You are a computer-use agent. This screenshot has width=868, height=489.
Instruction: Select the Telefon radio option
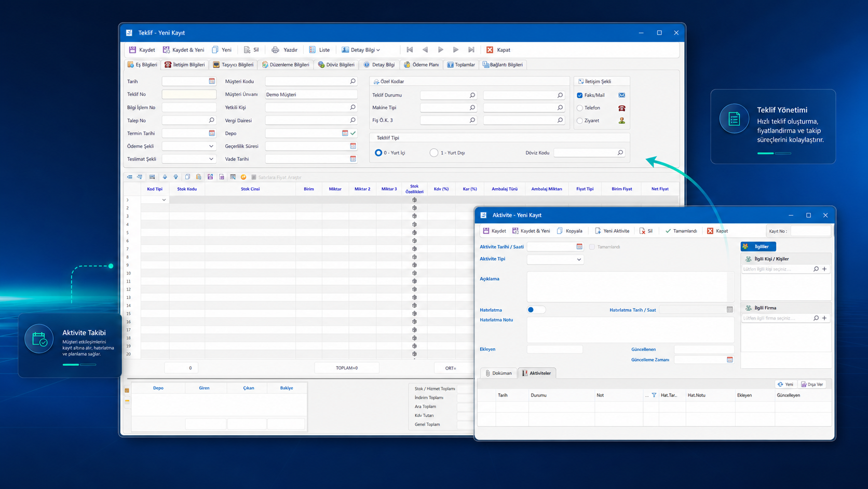coord(580,108)
